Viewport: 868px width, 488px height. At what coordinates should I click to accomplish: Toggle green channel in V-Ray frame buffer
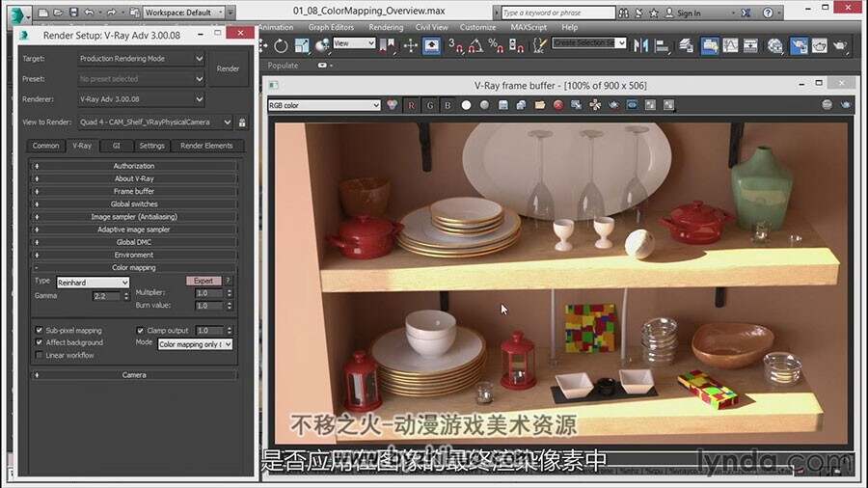click(x=429, y=105)
